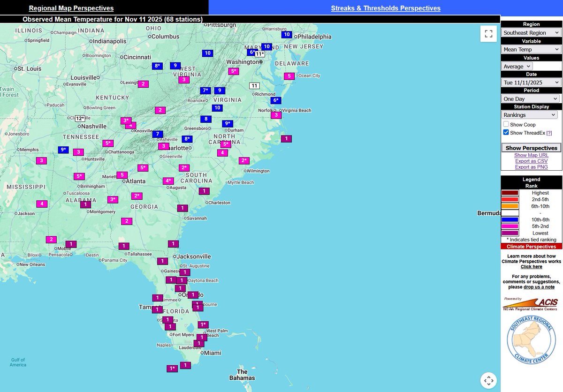Click the map fullscreen toggle icon
The height and width of the screenshot is (392, 563).
tap(488, 33)
